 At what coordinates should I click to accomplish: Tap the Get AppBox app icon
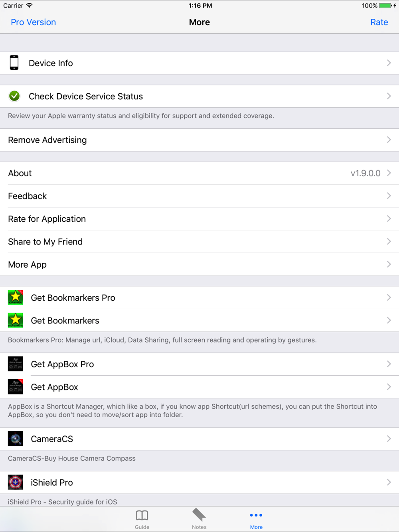(16, 387)
